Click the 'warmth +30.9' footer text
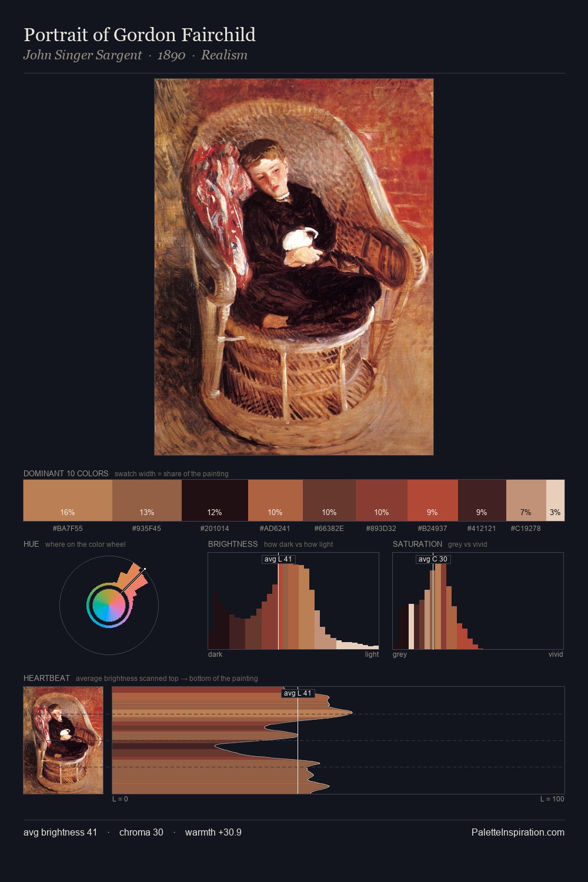 tap(213, 832)
